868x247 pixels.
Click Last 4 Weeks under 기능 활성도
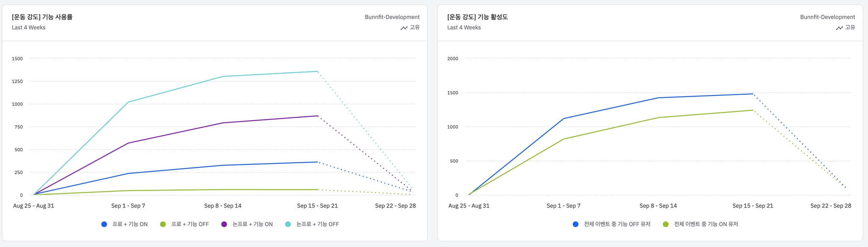click(464, 28)
